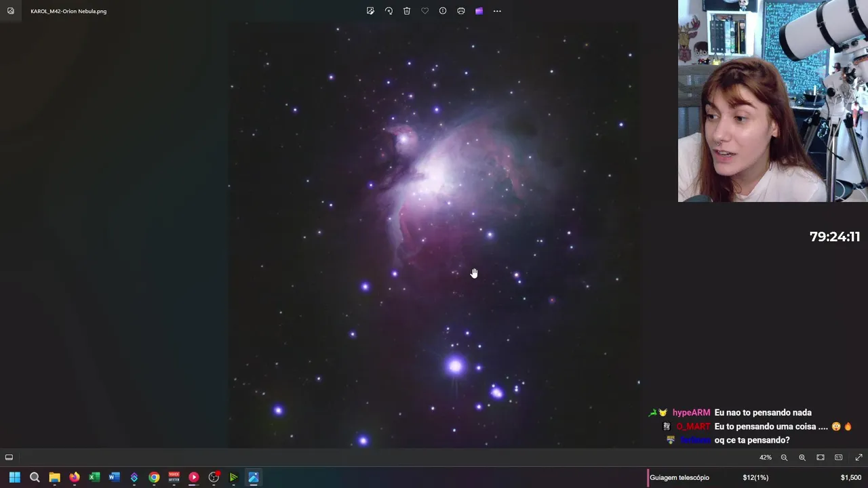Fit the image to window
This screenshot has height=488, width=868.
pos(821,457)
